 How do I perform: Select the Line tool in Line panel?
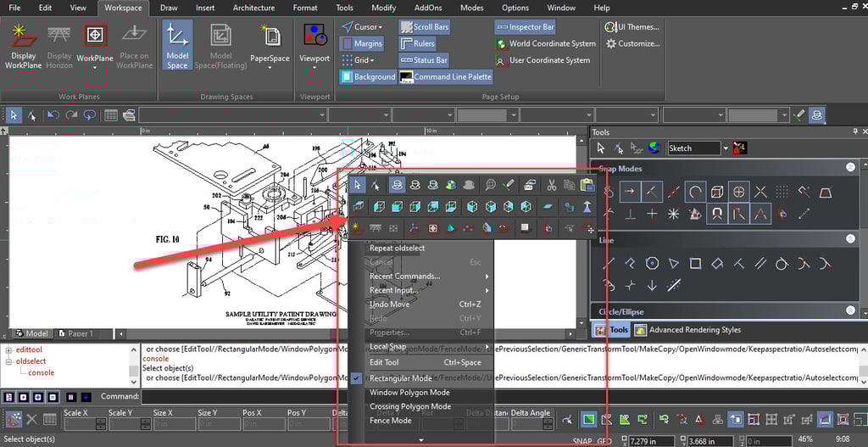[609, 264]
